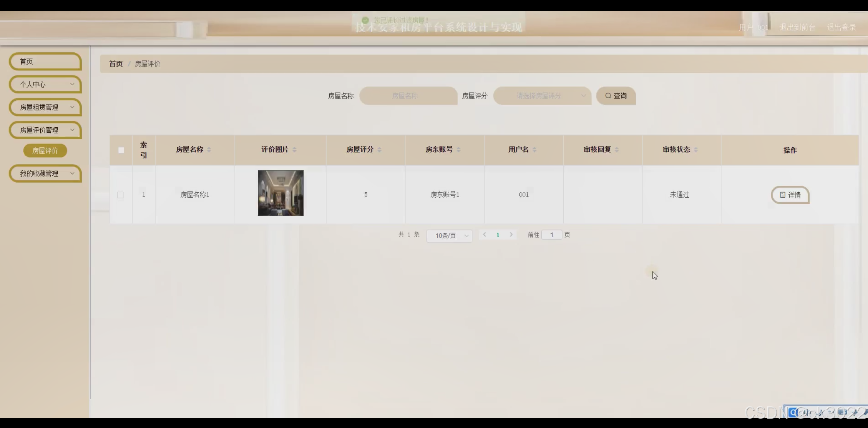Sort by 用户名 column arrows
Viewport: 868px width, 428px height.
click(x=534, y=150)
